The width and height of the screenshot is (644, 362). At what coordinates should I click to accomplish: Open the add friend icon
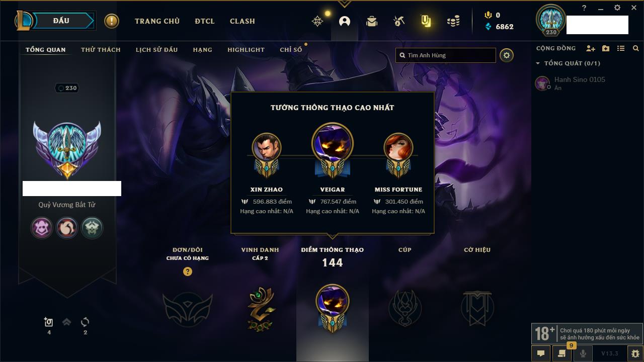[591, 48]
